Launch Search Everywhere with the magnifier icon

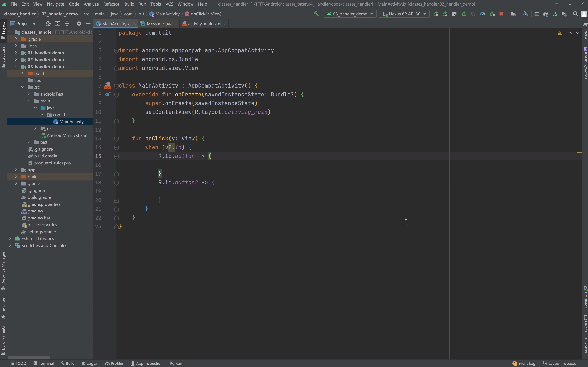[575, 14]
